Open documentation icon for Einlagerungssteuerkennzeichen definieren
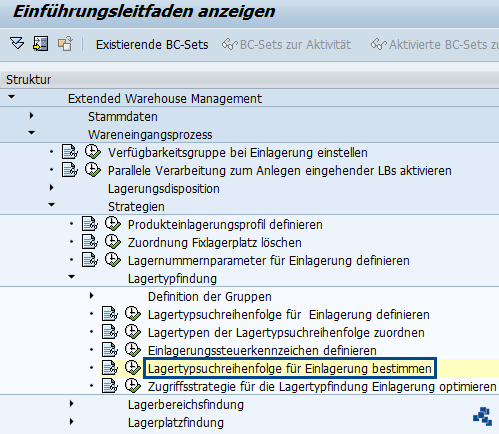Viewport: 499px width, 434px height. pos(110,350)
